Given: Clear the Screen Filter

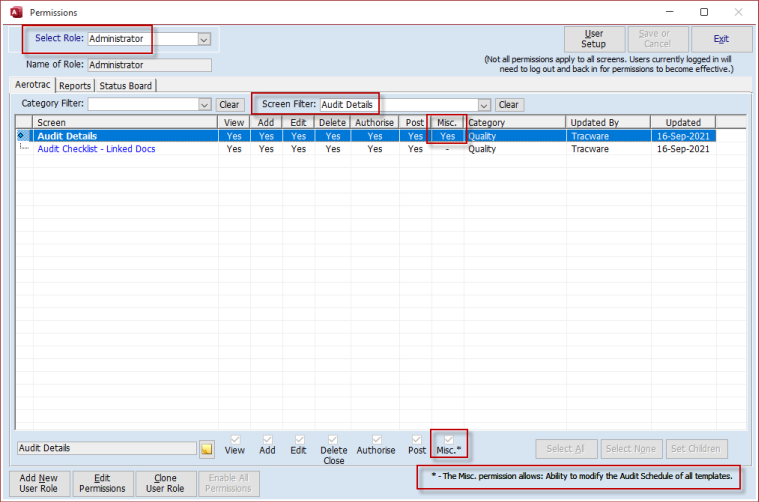Looking at the screenshot, I should pos(509,105).
